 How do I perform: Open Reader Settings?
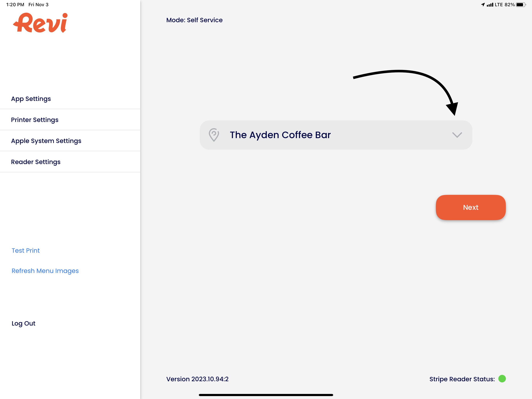click(36, 162)
